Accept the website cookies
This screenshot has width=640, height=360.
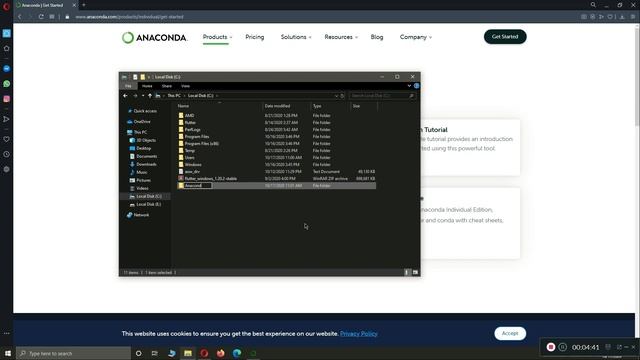pyautogui.click(x=510, y=333)
